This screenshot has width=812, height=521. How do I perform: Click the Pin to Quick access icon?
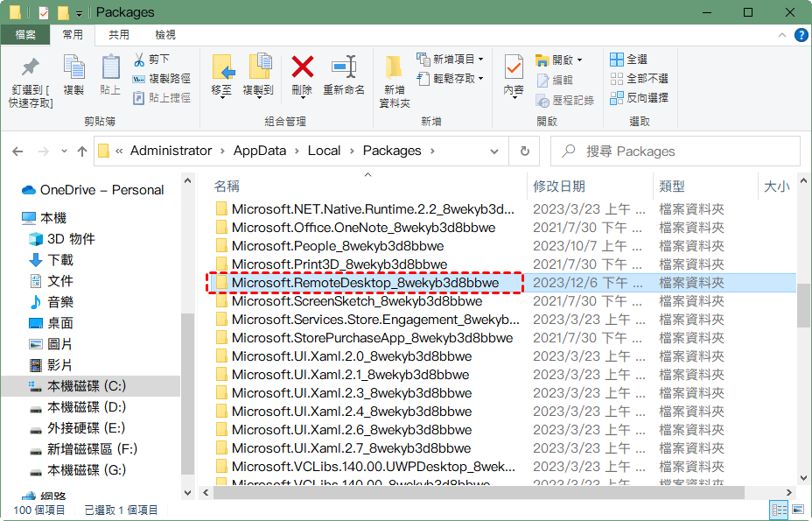point(30,67)
